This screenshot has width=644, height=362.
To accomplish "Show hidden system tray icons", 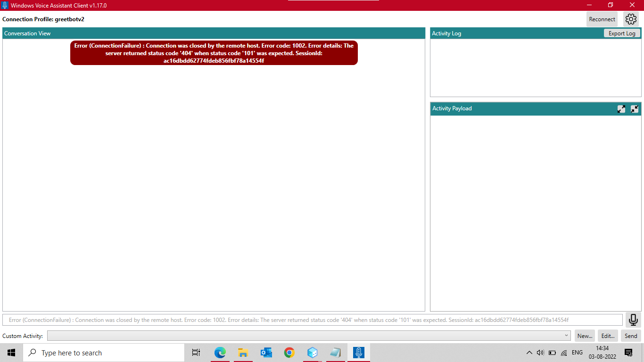I will [x=529, y=352].
